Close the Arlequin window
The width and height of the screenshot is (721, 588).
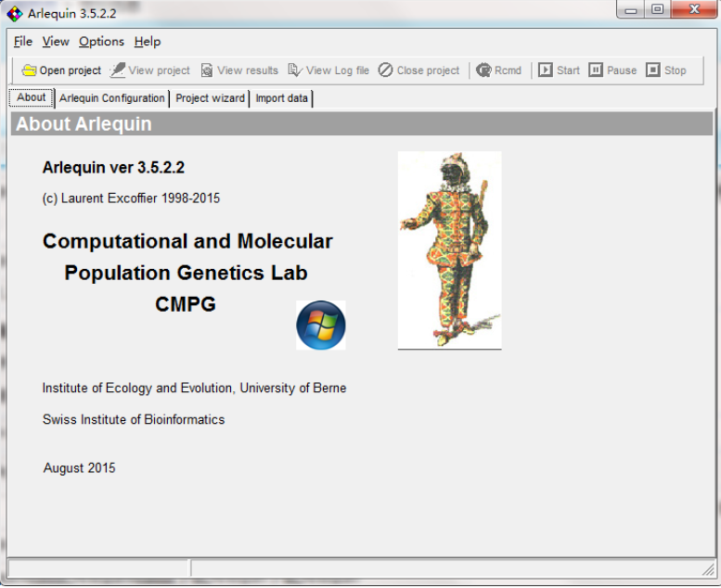click(x=694, y=9)
